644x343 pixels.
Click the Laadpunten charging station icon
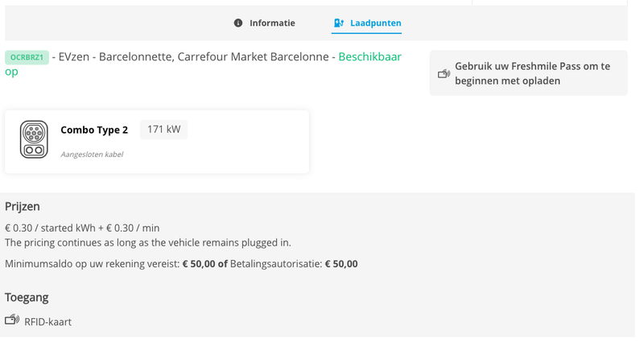[x=339, y=23]
